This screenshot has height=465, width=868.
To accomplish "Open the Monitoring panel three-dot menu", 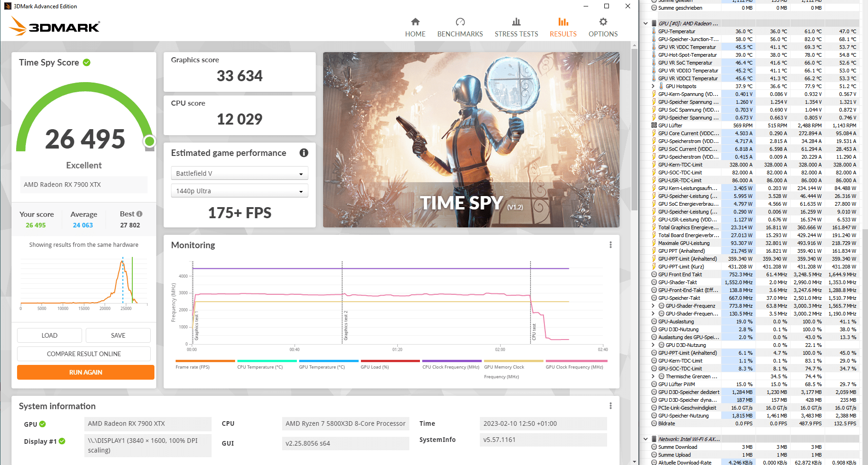I will 610,245.
